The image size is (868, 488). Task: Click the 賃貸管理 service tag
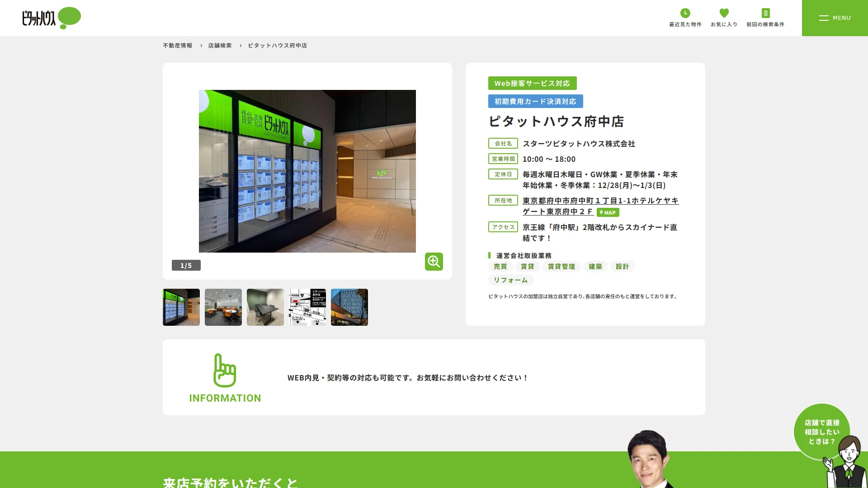tap(561, 267)
